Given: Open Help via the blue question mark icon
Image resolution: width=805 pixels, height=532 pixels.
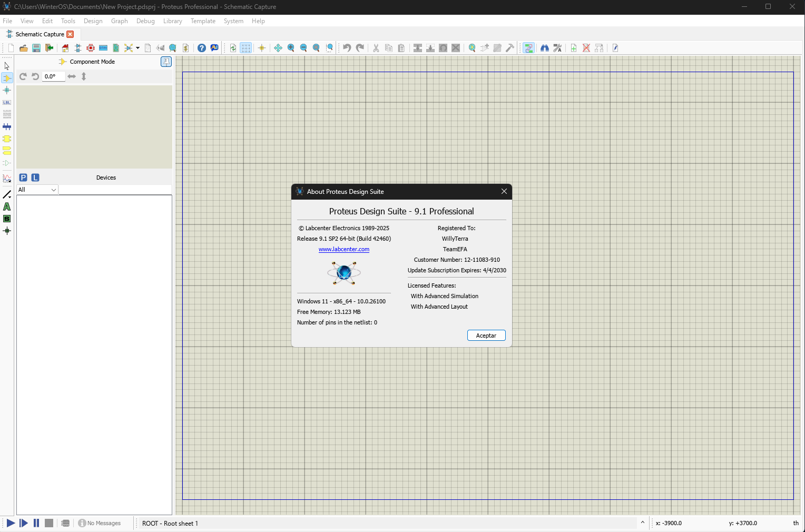Looking at the screenshot, I should click(202, 48).
